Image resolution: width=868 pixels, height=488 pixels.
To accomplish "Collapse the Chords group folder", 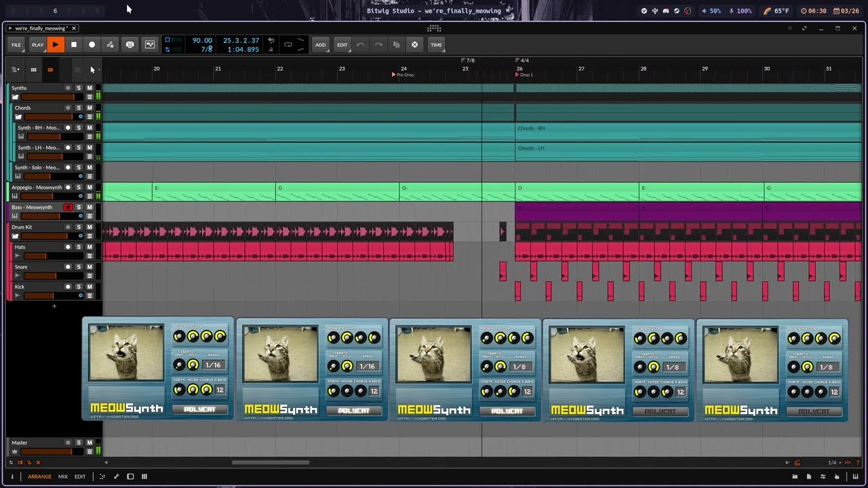I will coord(18,117).
